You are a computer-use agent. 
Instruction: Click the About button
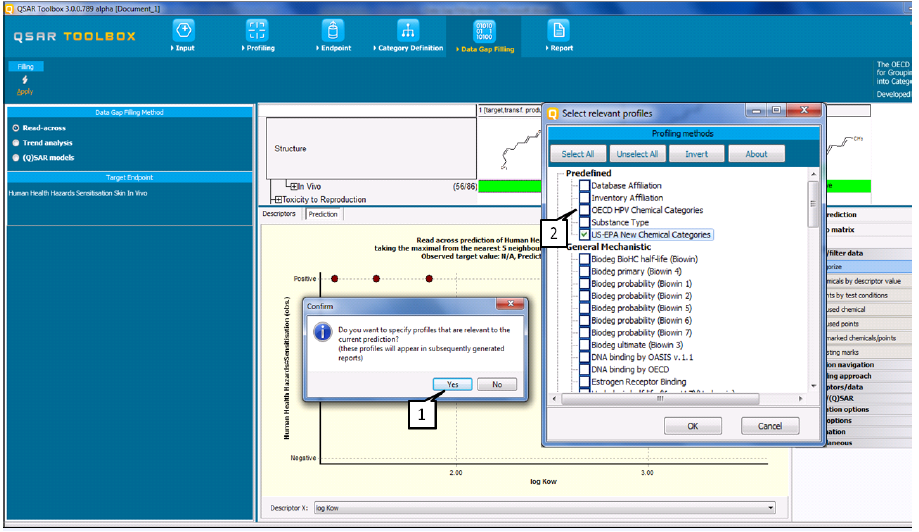pyautogui.click(x=756, y=154)
